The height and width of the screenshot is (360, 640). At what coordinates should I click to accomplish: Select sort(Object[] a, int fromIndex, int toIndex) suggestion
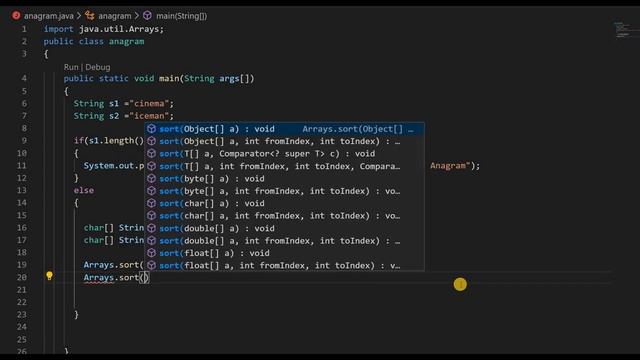pyautogui.click(x=284, y=141)
